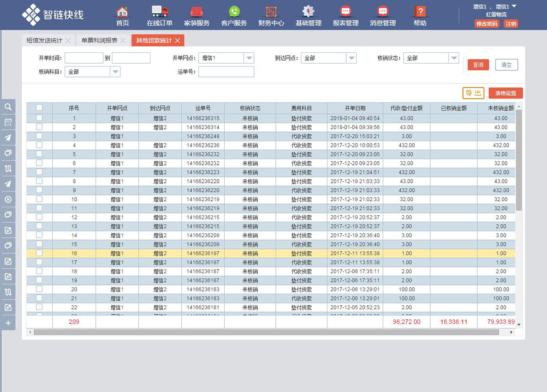Click the magnifier search icon in left sidebar
This screenshot has height=392, width=547.
[8, 107]
